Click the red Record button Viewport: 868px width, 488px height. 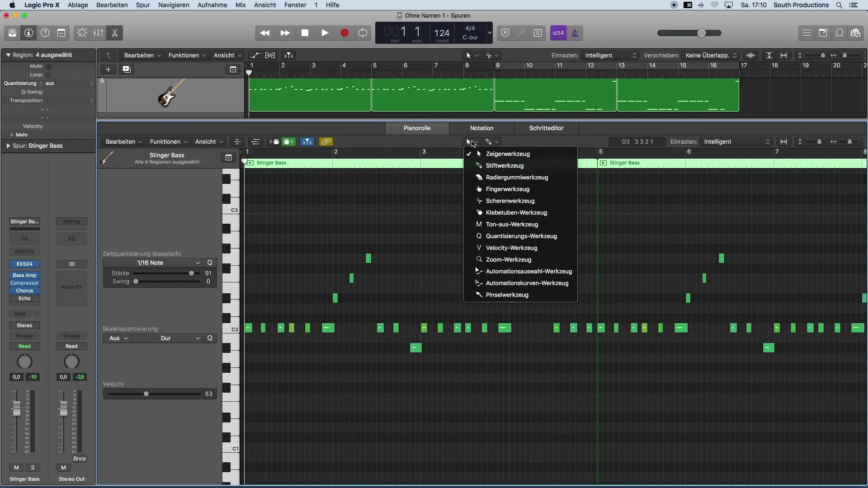point(344,33)
